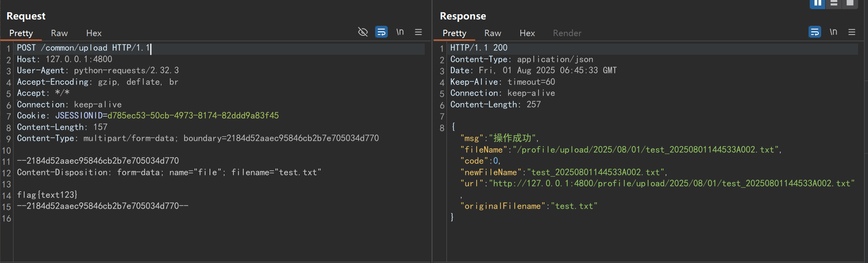Click the request Connection: keep-alive header
Image resolution: width=868 pixels, height=263 pixels.
[69, 105]
